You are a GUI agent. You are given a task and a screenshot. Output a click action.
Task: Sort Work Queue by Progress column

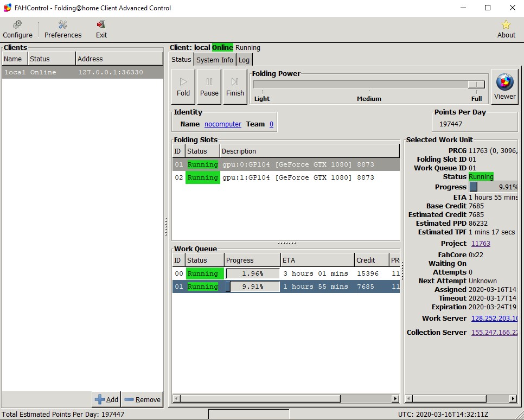(252, 260)
